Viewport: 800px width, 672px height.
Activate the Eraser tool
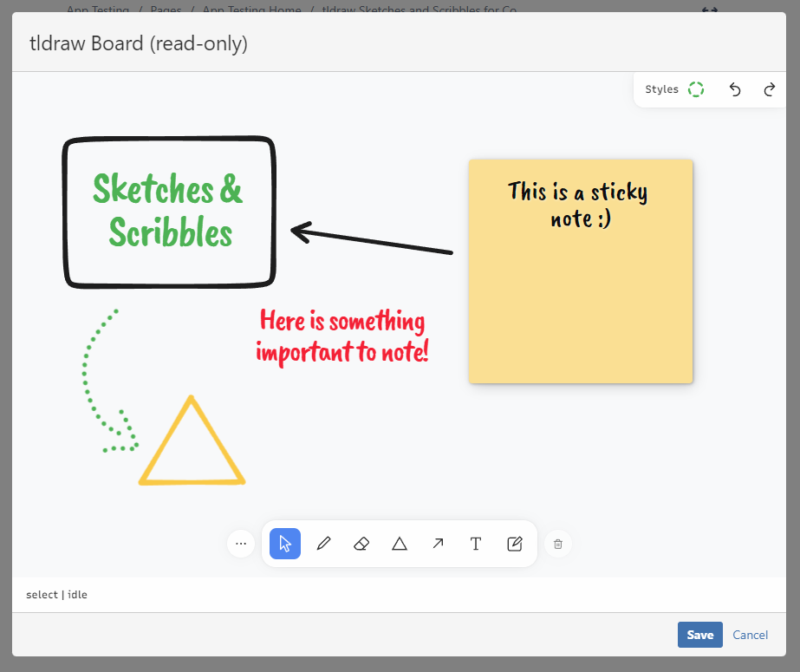(361, 544)
